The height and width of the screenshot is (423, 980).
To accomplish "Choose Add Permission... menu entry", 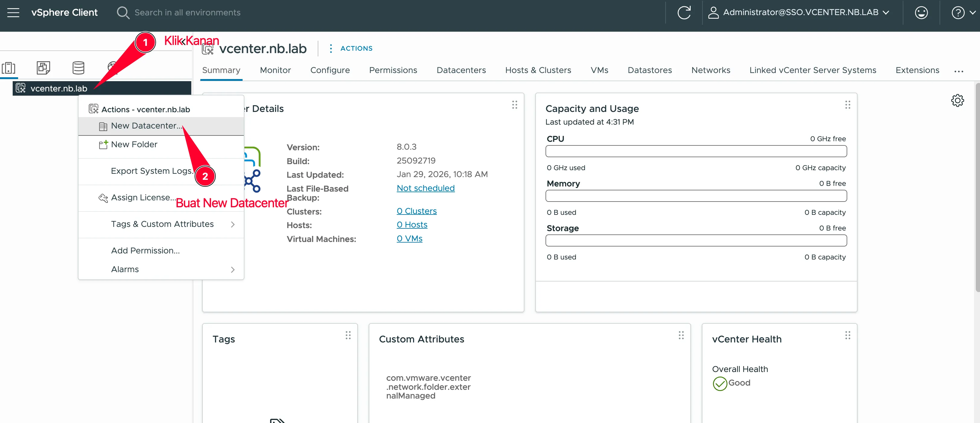I will 161,251.
